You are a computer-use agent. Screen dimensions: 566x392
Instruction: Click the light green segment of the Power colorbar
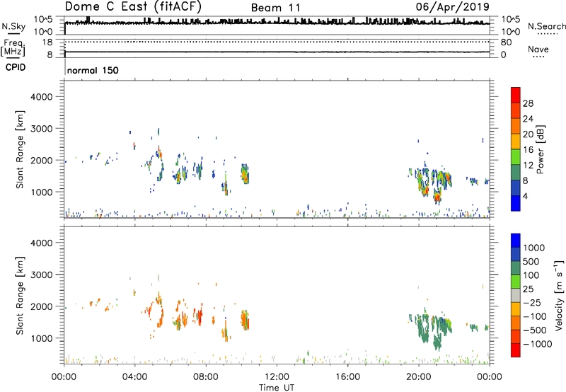click(x=516, y=156)
